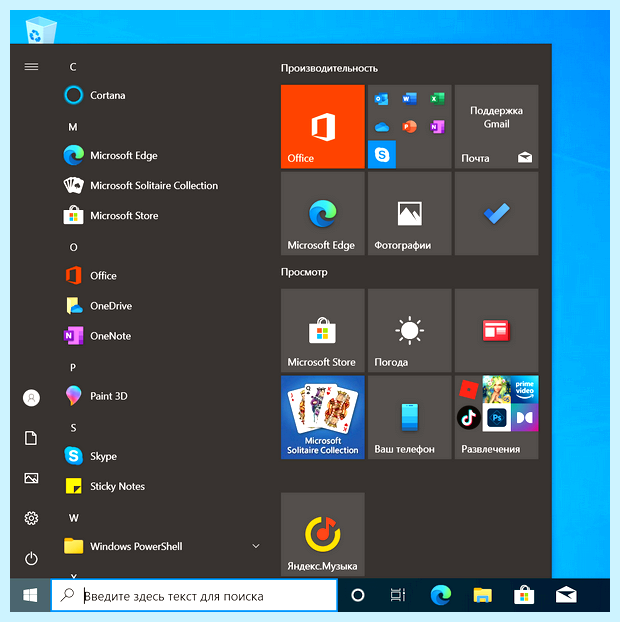Click the Просмотр group header

[304, 272]
